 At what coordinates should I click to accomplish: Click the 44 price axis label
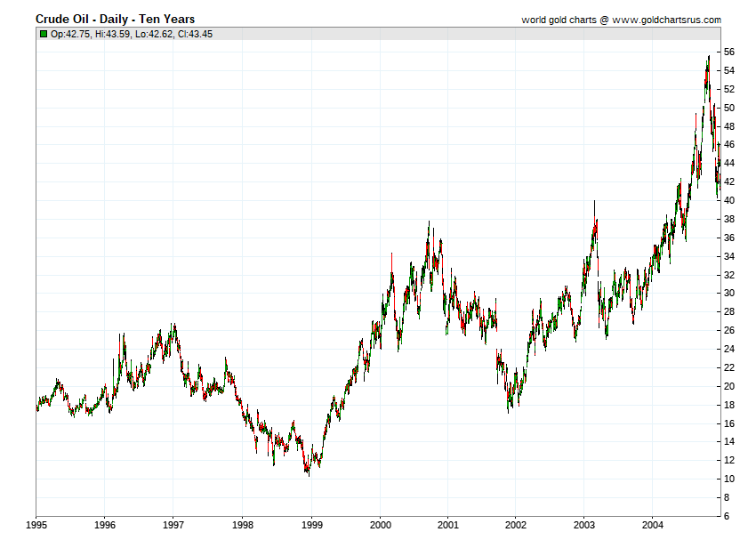(x=729, y=163)
